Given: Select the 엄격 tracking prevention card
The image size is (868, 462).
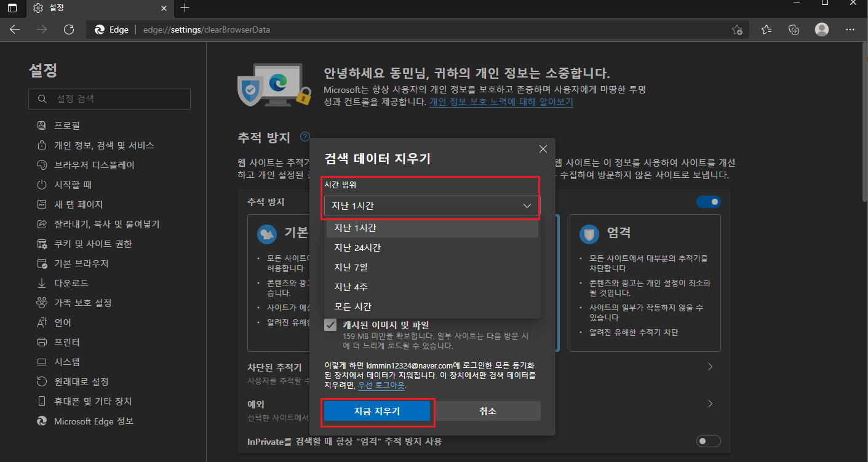Looking at the screenshot, I should coord(645,283).
